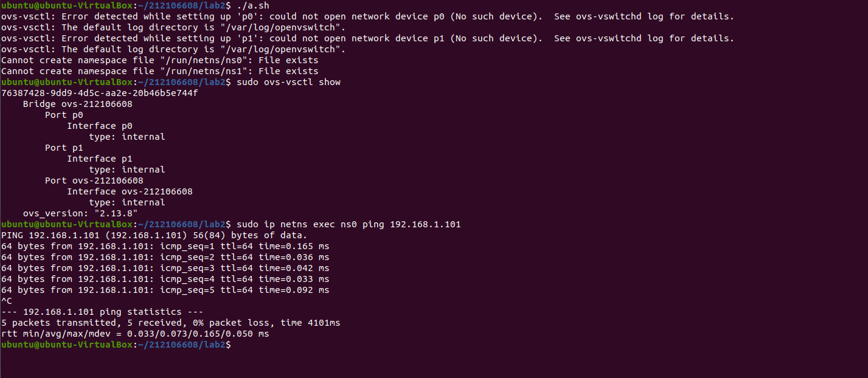This screenshot has width=868, height=378.
Task: Click the ns1 'File exists' namespace error
Action: tap(159, 71)
